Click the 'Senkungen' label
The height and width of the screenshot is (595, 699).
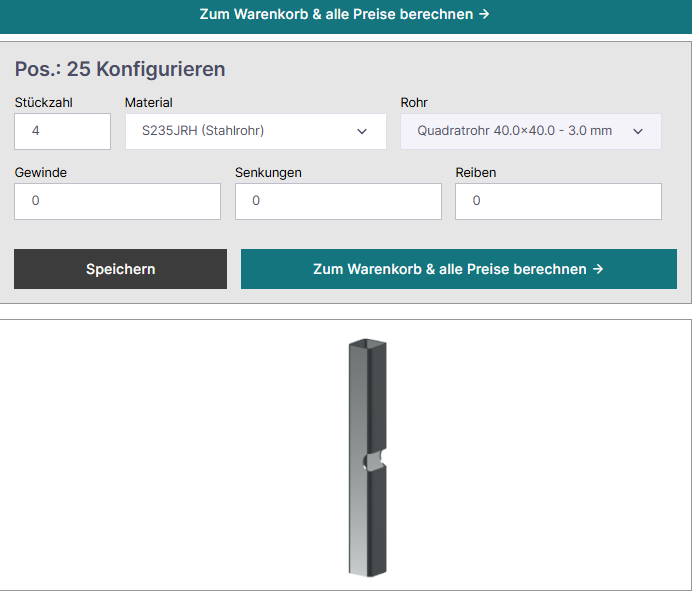(x=268, y=172)
